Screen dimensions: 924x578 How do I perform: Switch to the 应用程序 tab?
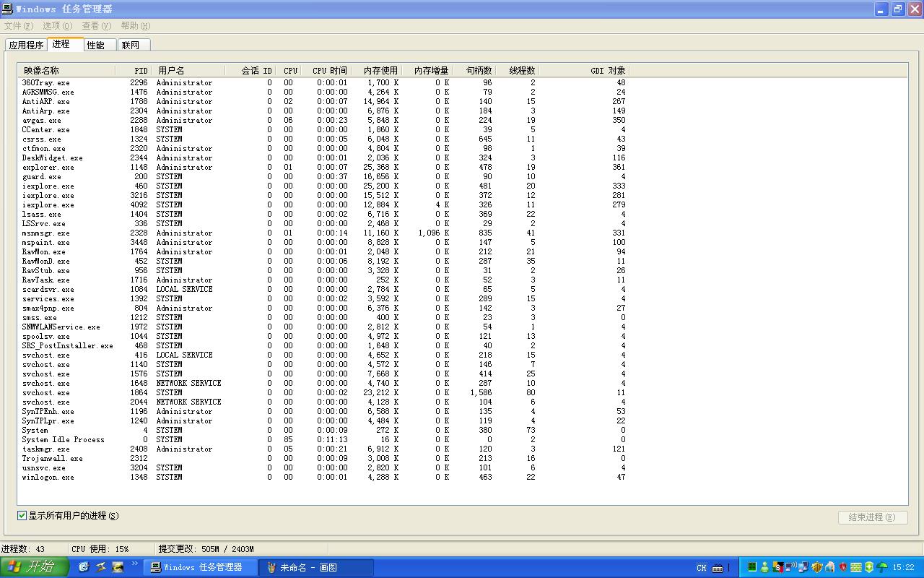[x=26, y=45]
